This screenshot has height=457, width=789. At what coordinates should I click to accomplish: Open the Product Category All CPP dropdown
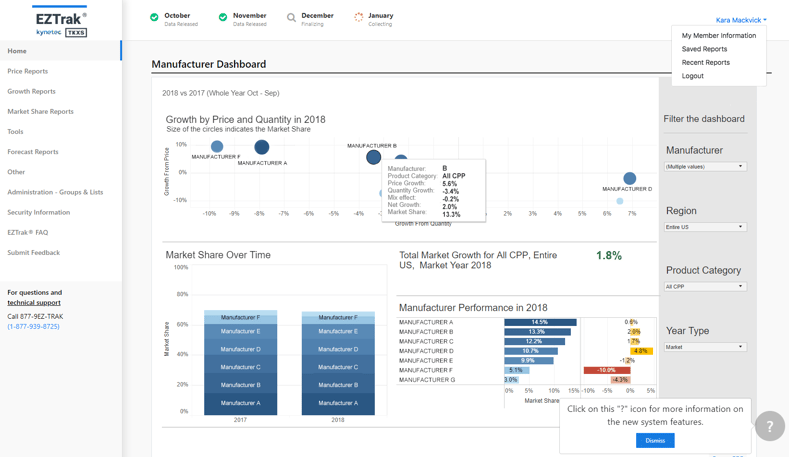[x=705, y=286]
